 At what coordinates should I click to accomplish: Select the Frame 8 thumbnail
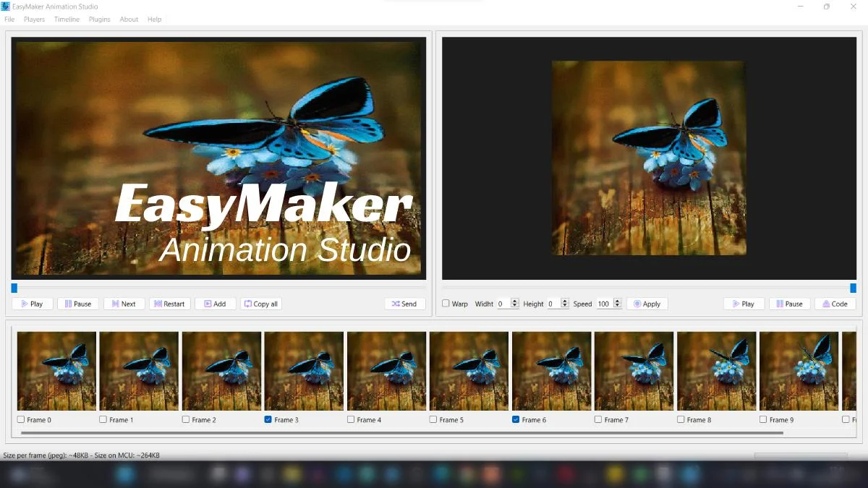pos(716,371)
